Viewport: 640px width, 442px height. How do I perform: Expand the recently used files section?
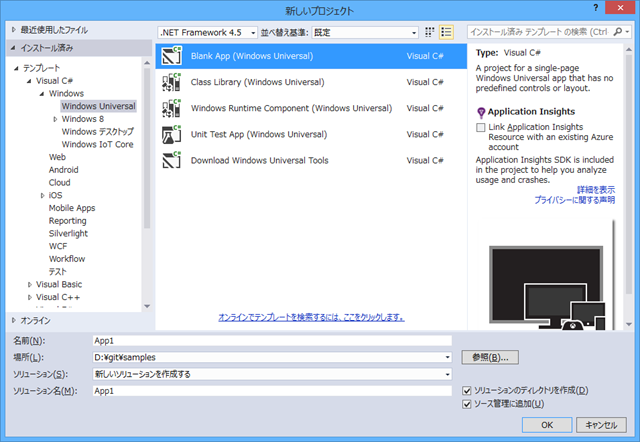pyautogui.click(x=13, y=30)
